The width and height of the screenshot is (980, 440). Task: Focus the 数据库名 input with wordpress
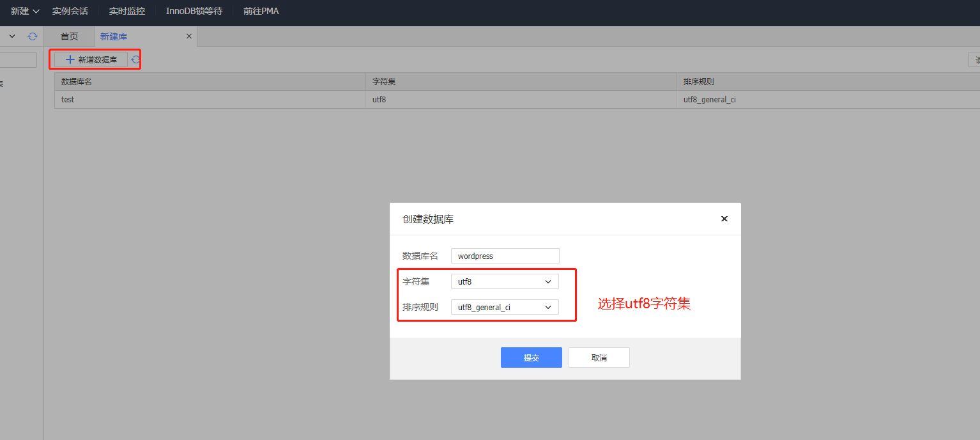pyautogui.click(x=505, y=256)
